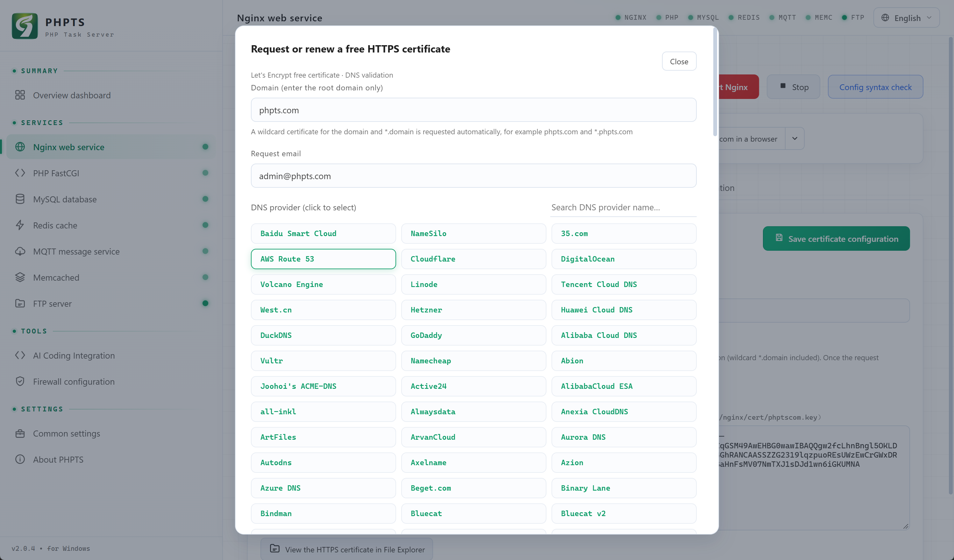Click the folder icon in View HTTPS certificate button
This screenshot has width=954, height=560.
(x=275, y=549)
